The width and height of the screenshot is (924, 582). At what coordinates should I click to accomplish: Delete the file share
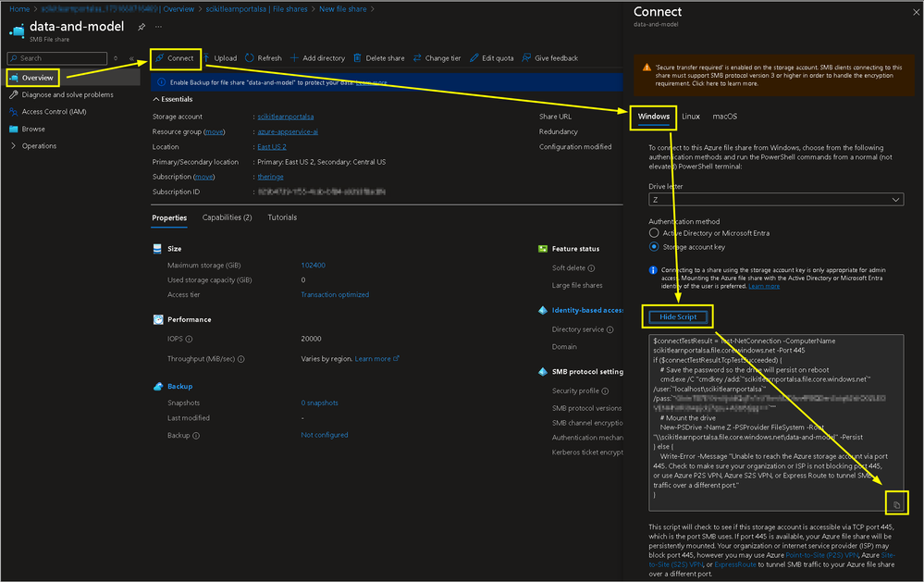point(379,58)
